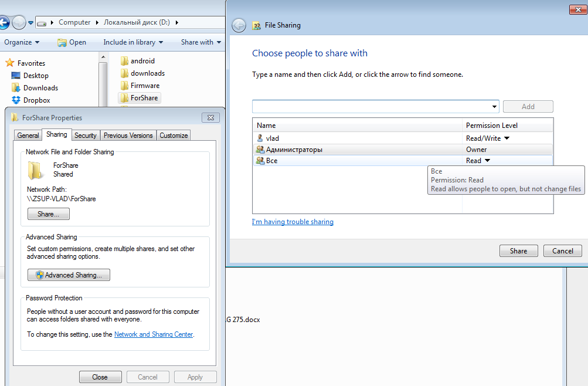Screen dimensions: 588x386
Task: Open the Dropbox icon in Favorites
Action: [x=16, y=100]
